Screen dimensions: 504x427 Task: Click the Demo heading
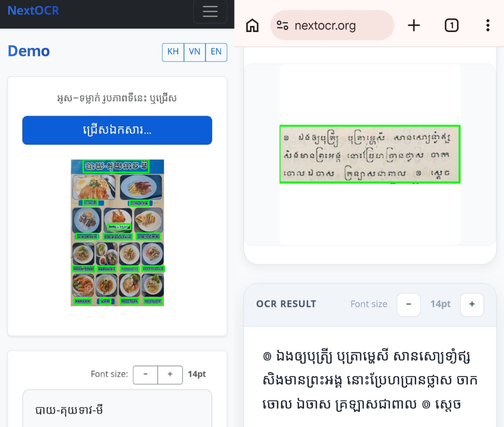29,52
